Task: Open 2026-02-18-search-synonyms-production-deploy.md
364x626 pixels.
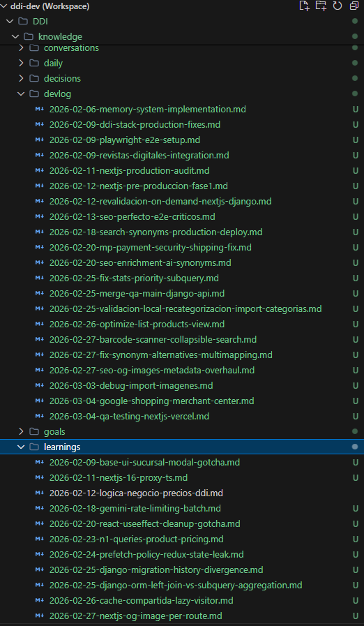Action: 156,232
